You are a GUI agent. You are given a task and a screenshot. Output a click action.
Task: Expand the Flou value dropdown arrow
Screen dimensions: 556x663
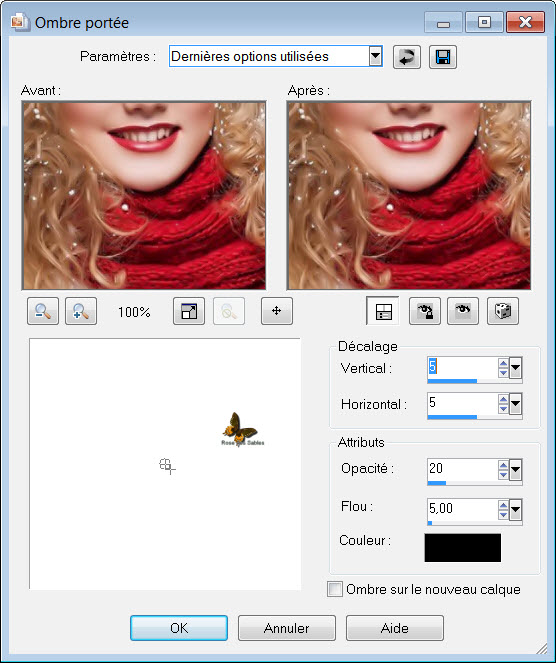(515, 509)
